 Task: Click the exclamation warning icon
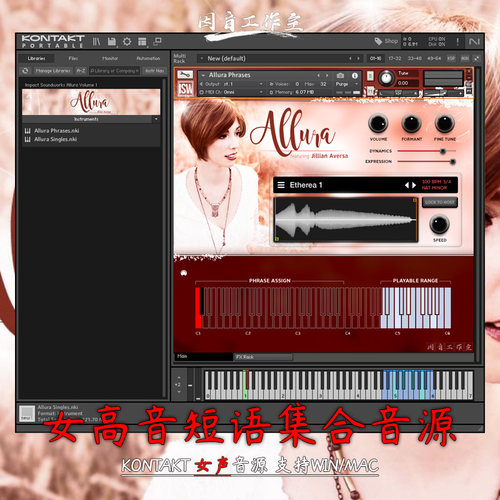point(457,41)
